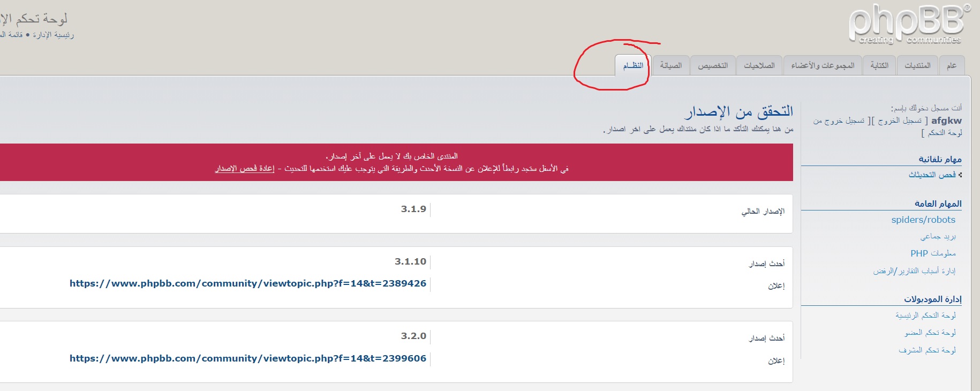Switch to the الكتابة tab
The image size is (980, 391).
pyautogui.click(x=879, y=65)
